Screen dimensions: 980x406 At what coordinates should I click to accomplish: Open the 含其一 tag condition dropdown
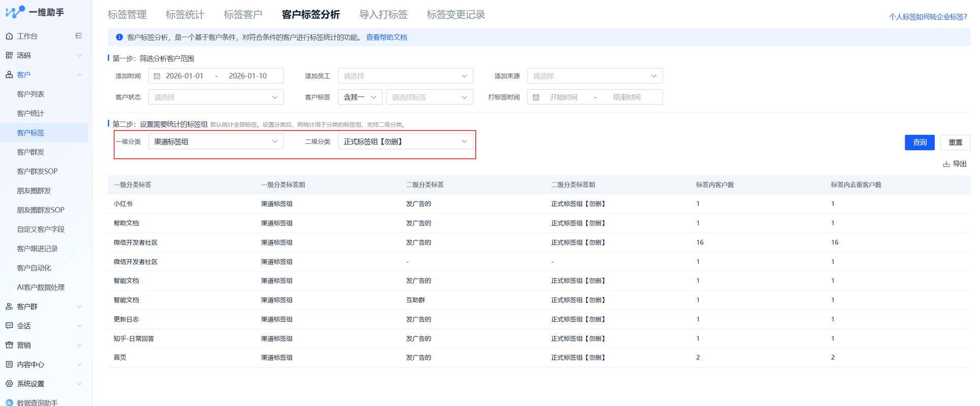360,97
